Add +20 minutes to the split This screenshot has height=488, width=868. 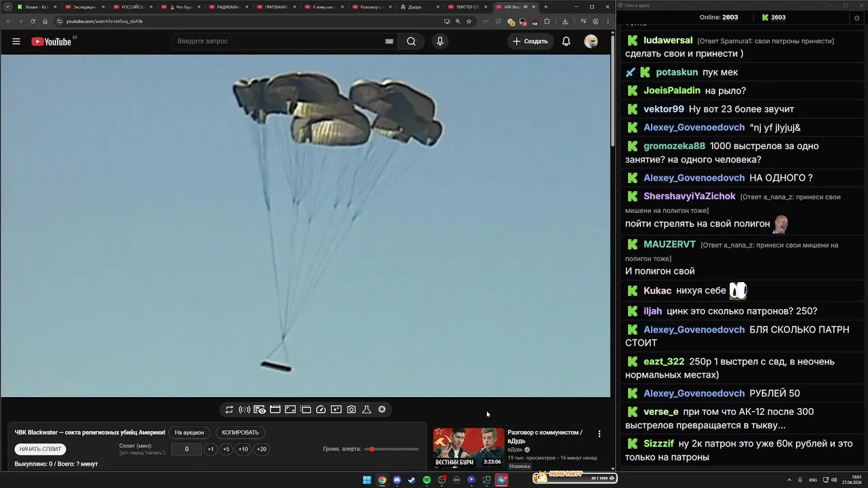261,449
